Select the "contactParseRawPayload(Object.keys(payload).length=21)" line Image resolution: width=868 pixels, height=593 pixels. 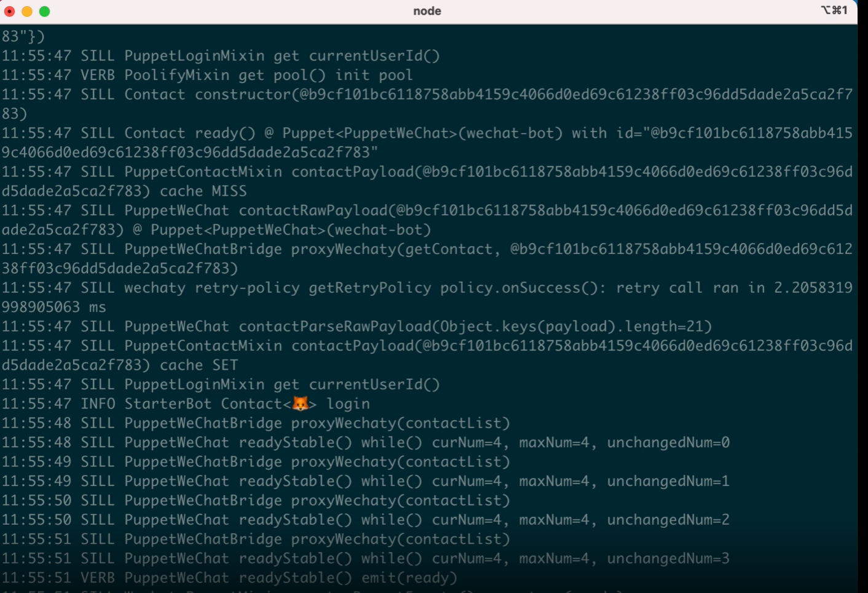357,327
